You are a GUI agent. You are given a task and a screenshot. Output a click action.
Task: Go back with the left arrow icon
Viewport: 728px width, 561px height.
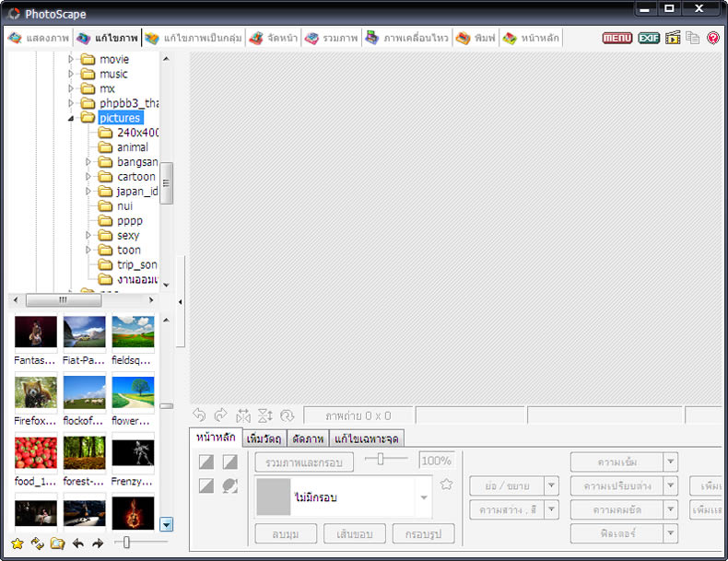[x=77, y=543]
